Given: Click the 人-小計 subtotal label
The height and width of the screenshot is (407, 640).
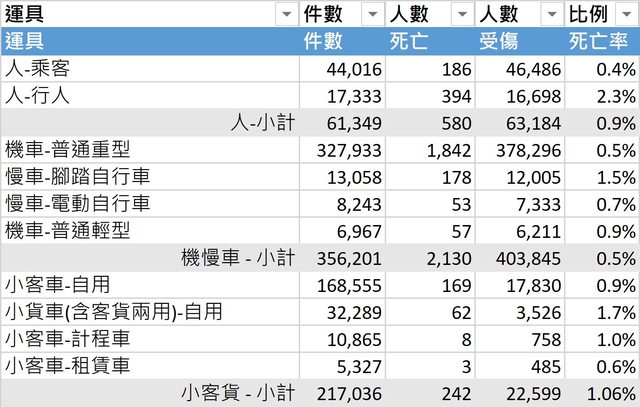Looking at the screenshot, I should (263, 123).
